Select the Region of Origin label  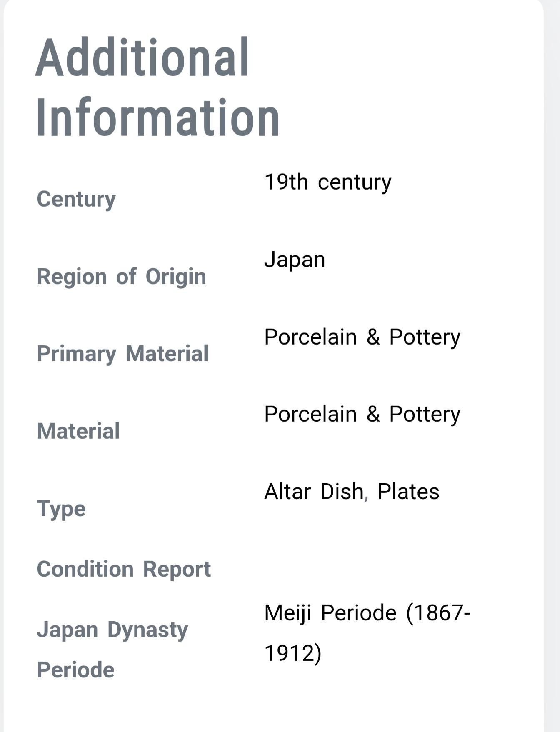[122, 277]
